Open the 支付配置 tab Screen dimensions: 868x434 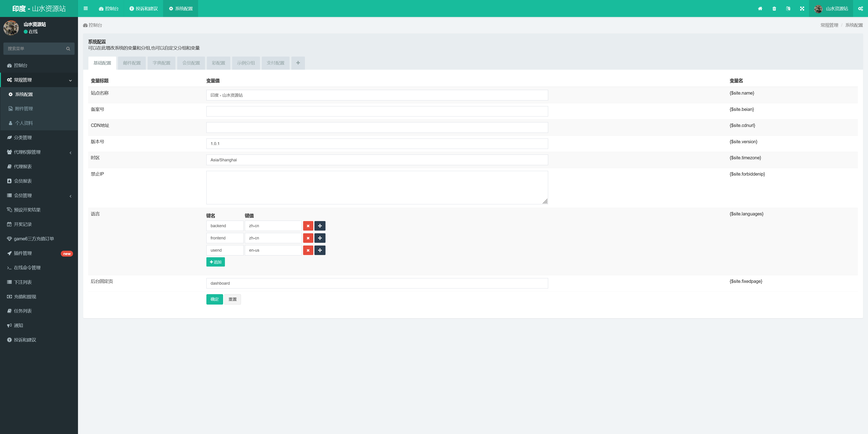[275, 63]
